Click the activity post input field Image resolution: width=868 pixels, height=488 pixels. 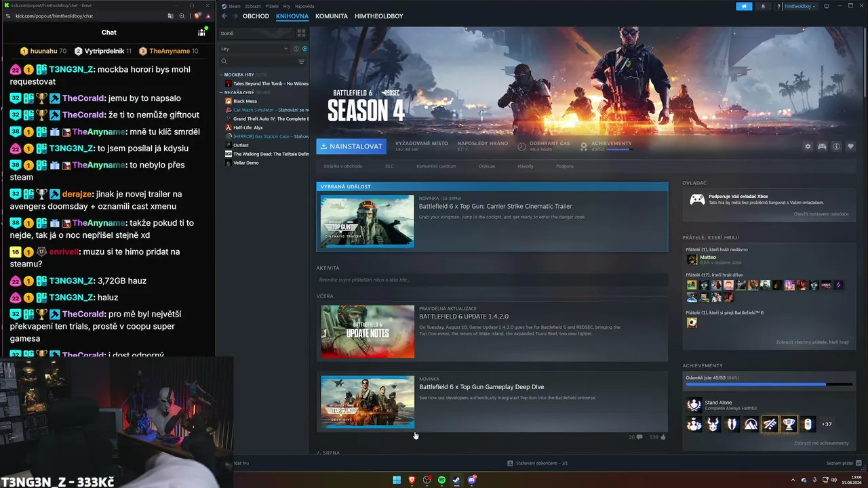pyautogui.click(x=492, y=280)
